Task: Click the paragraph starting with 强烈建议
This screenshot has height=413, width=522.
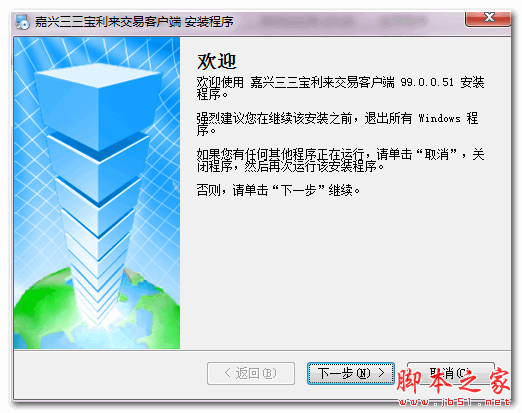Action: click(x=337, y=124)
